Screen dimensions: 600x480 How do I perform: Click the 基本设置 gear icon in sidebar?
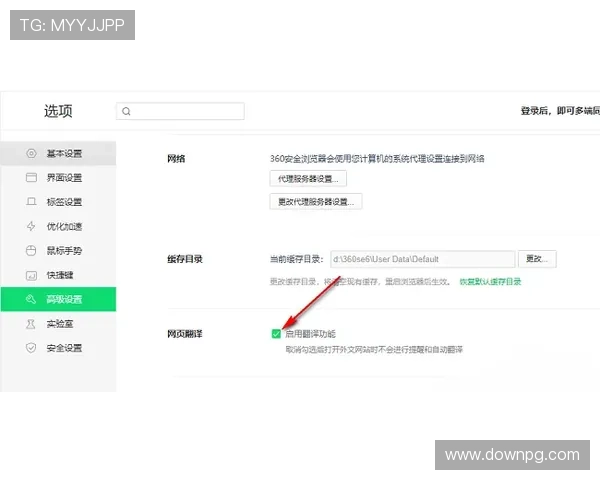pos(31,153)
